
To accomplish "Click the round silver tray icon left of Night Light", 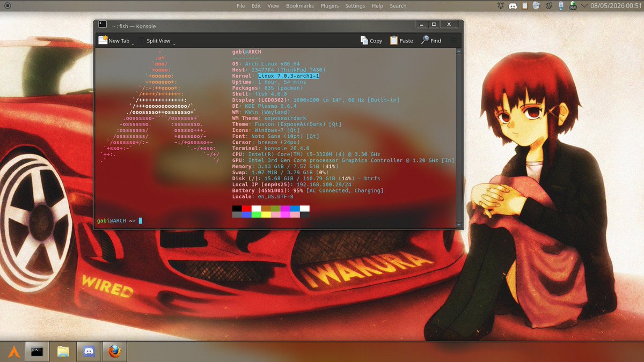I will click(x=536, y=6).
